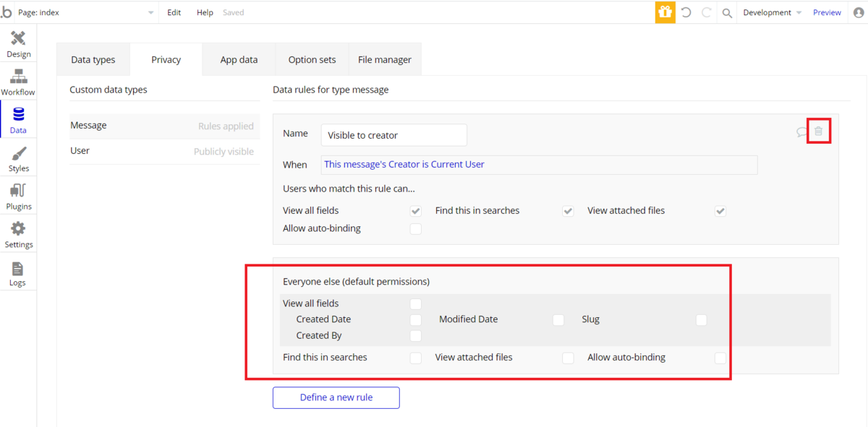Open the Plugins section
This screenshot has height=427, width=868.
(x=18, y=197)
